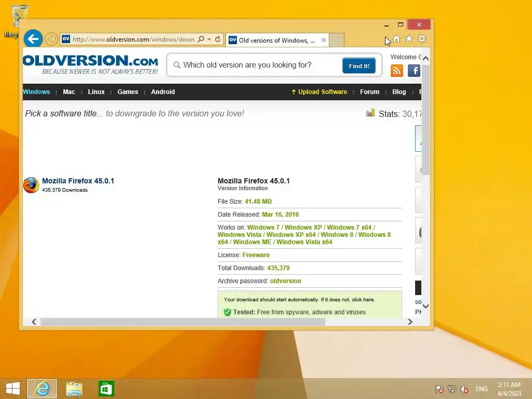
Task: Click the Stats bar chart icon
Action: coord(370,113)
